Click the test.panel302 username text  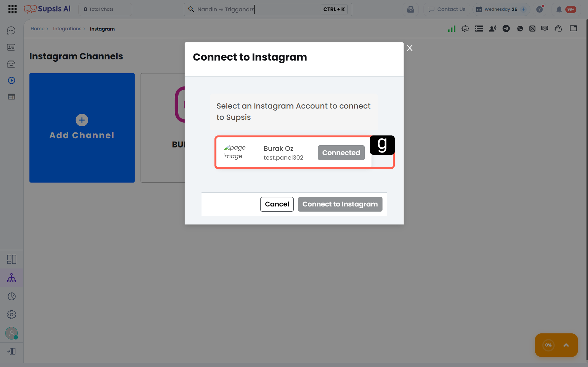(283, 157)
